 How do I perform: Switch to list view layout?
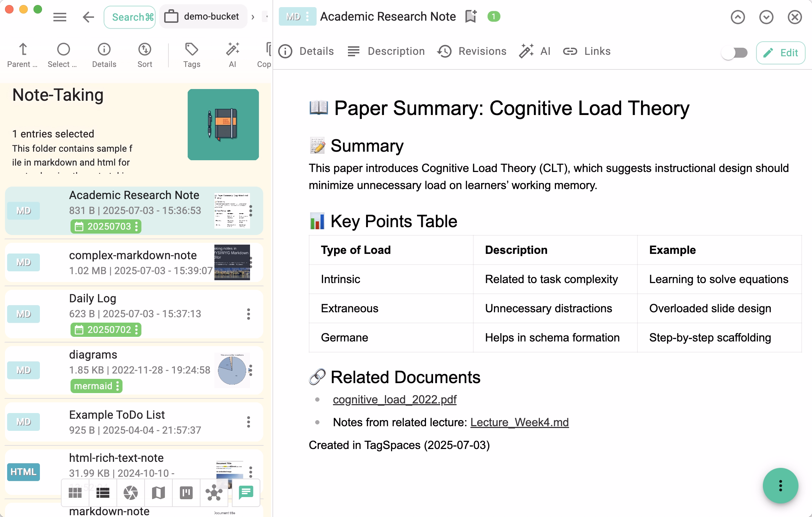(103, 493)
